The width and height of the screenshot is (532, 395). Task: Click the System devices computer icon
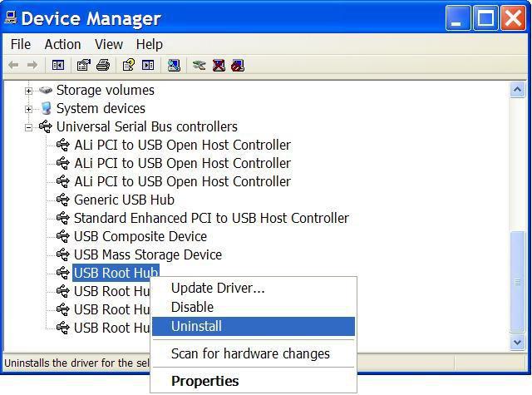click(x=47, y=109)
